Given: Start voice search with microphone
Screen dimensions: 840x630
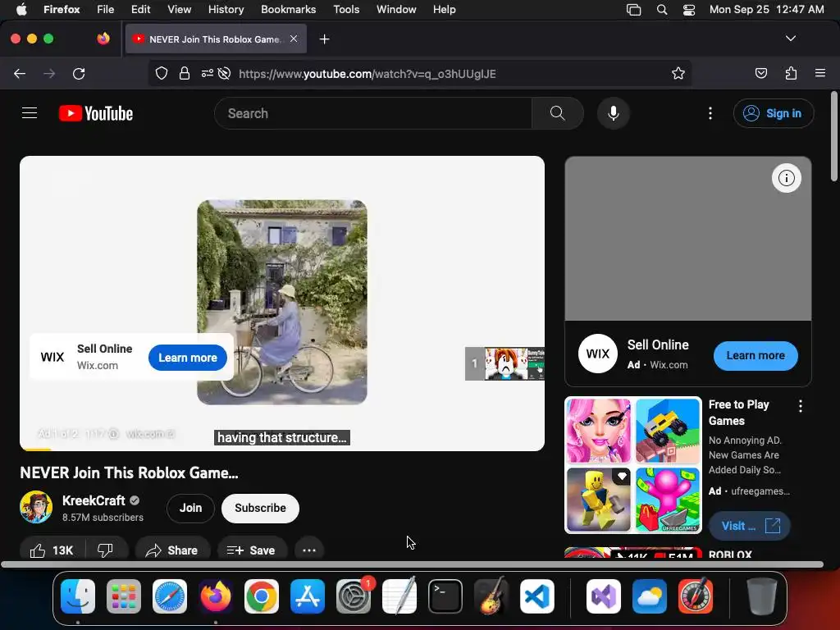Looking at the screenshot, I should pos(614,113).
